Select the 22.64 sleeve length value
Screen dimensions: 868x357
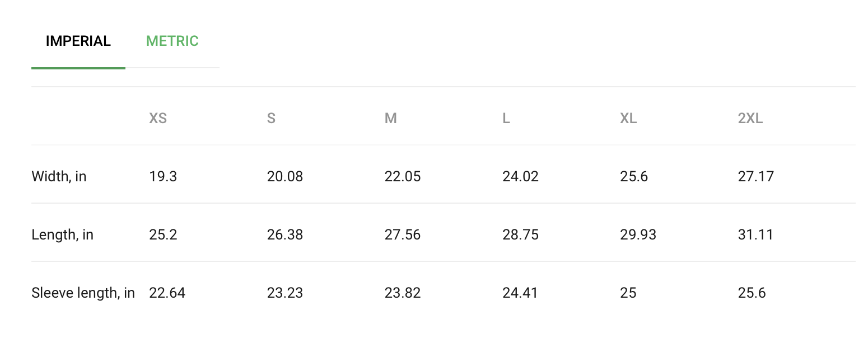coord(167,293)
